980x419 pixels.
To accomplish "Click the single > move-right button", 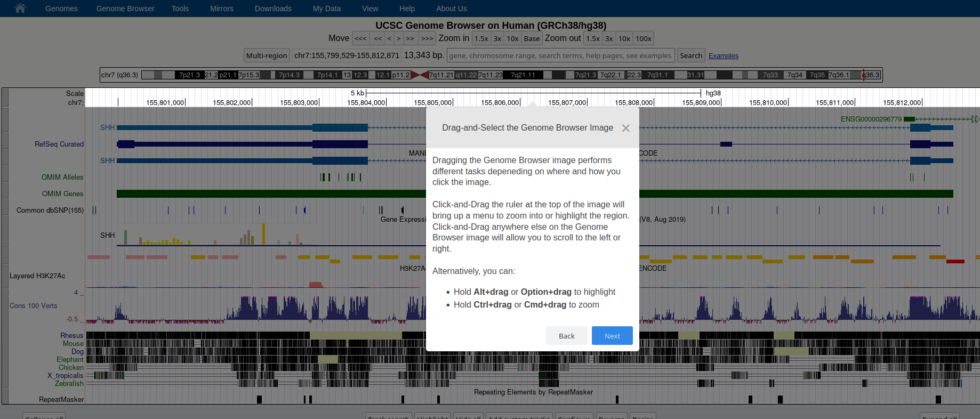I will click(398, 38).
